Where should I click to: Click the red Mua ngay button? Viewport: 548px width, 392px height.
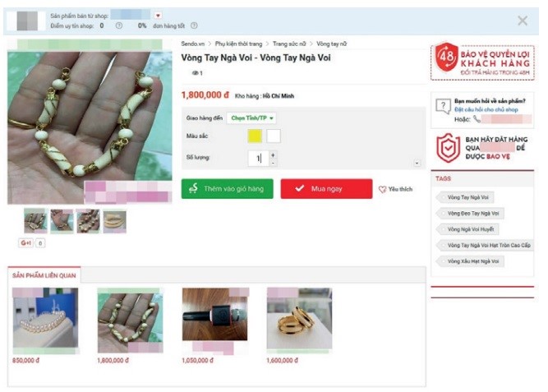click(x=326, y=189)
